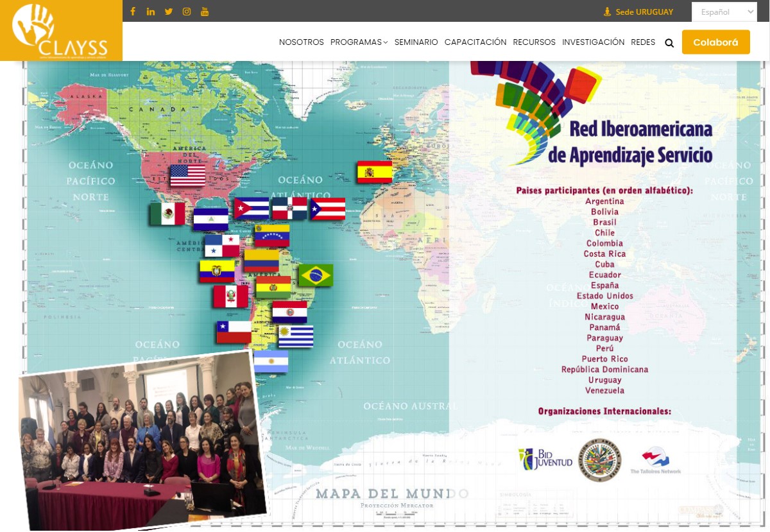Open the INVESTIGACIÓN menu entry
Viewport: 770px width, 532px height.
tap(592, 42)
